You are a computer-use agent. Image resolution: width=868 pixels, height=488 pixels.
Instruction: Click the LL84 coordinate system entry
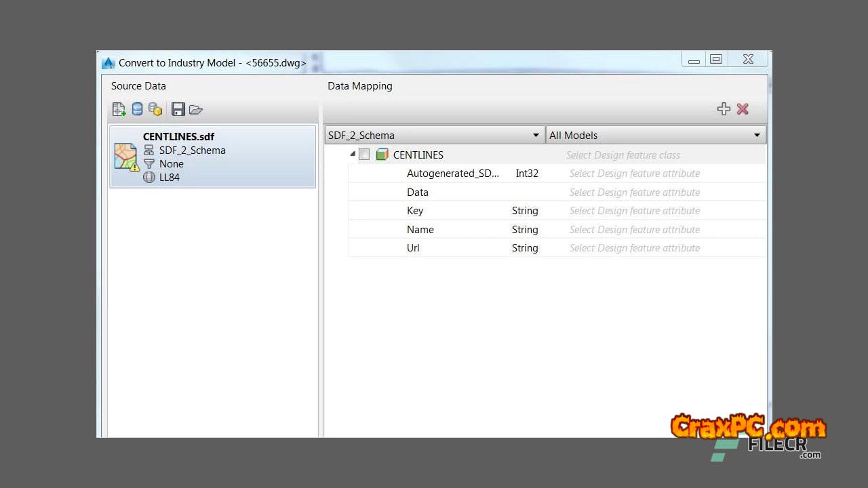coord(169,178)
